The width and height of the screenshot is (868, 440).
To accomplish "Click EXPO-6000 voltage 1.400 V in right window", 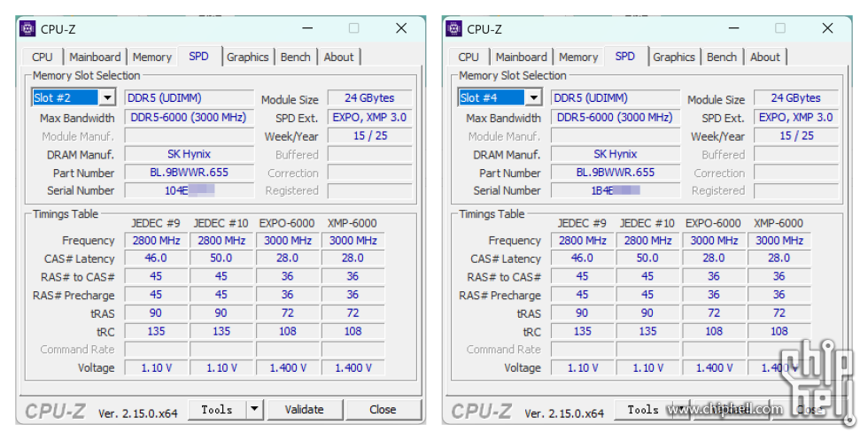I will click(x=714, y=367).
